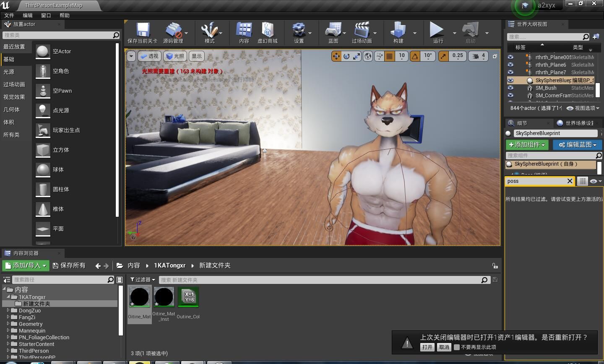Select Outine_Col asset thumbnail
604x364 pixels.
pos(188,297)
